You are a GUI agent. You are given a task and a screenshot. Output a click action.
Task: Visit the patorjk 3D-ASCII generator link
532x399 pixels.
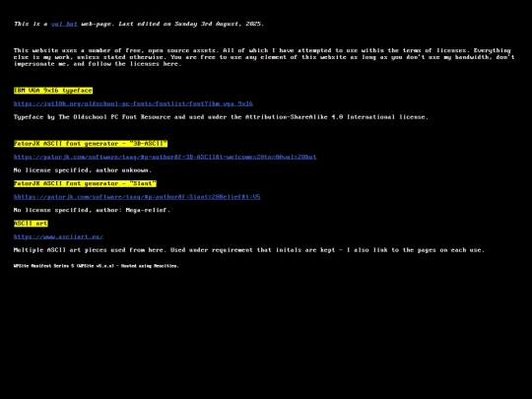coord(165,157)
